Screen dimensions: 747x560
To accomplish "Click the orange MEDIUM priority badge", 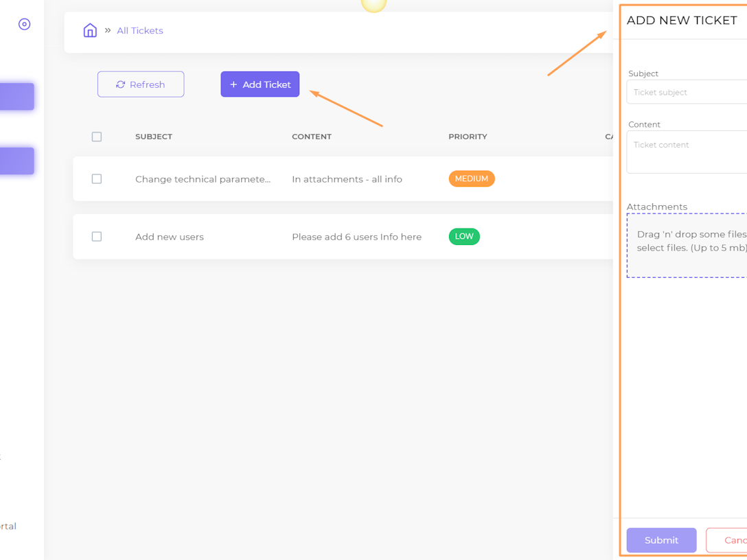I will click(x=471, y=178).
